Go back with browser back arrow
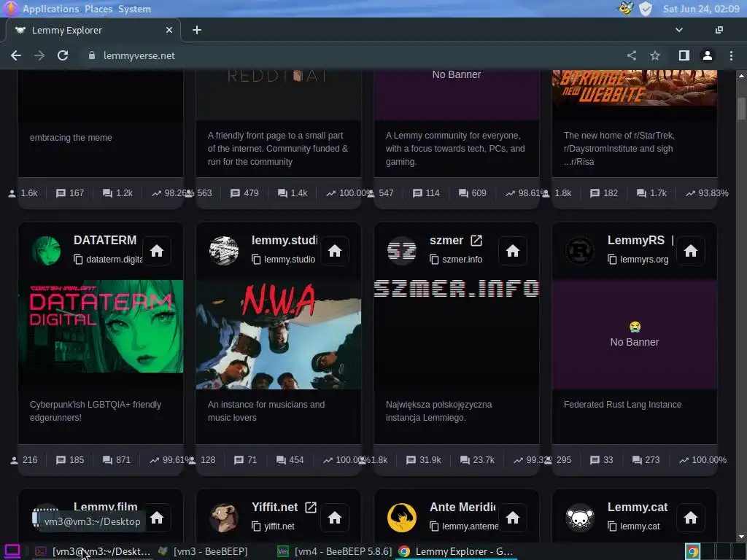 [x=16, y=55]
